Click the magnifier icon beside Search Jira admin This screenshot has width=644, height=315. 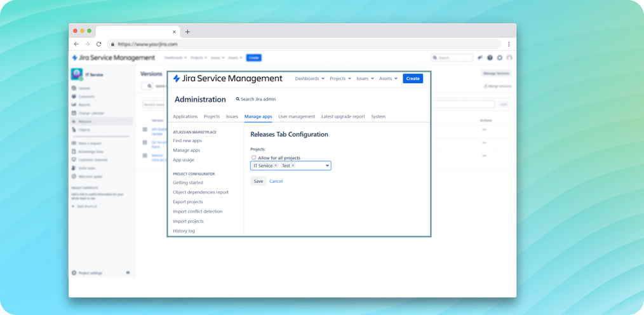point(238,99)
